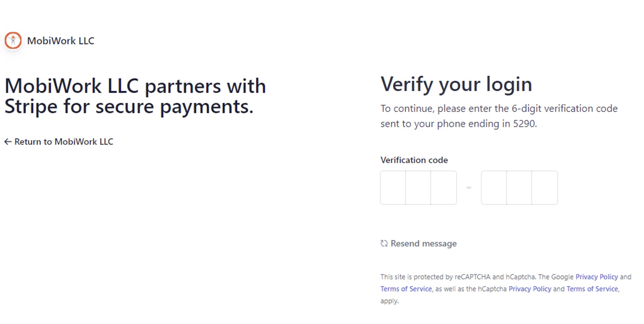644x324 pixels.
Task: Select the second verification code digit box
Action: point(418,188)
